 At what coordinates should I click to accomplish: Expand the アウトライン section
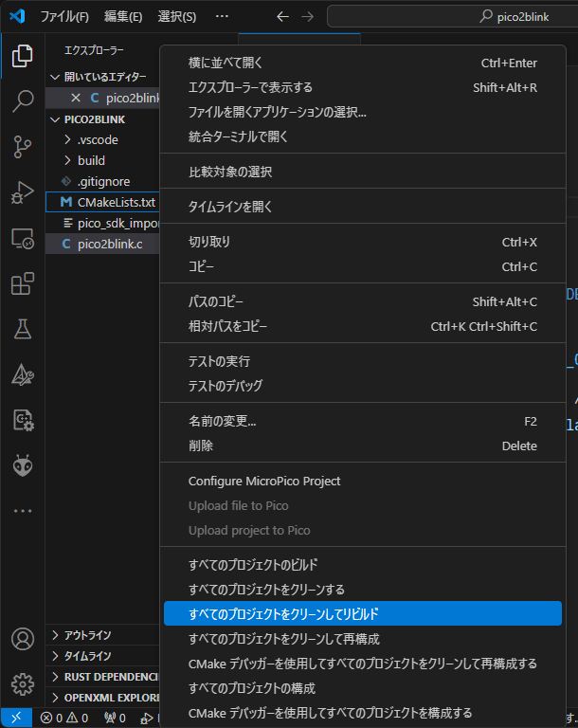(102, 635)
